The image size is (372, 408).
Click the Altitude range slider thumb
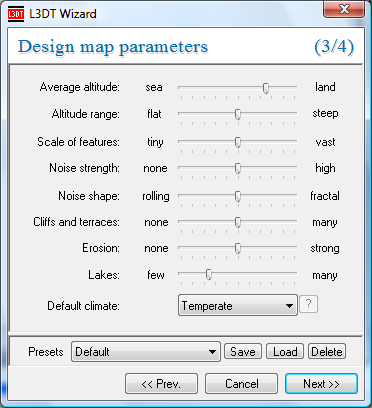(x=238, y=114)
